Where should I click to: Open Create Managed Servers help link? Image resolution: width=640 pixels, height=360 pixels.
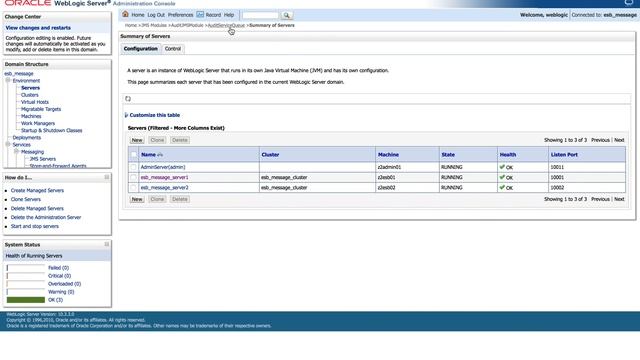[x=37, y=191]
